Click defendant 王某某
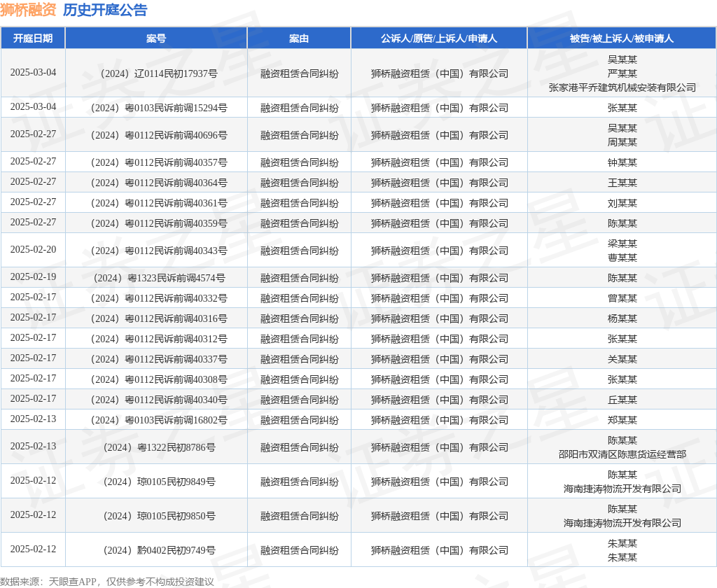Image resolution: width=717 pixels, height=588 pixels. pos(622,183)
